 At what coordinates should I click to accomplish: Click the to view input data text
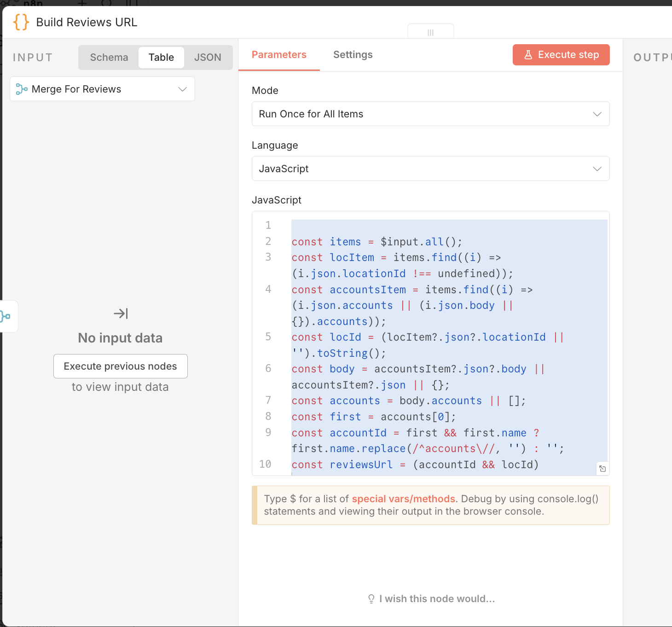point(120,387)
